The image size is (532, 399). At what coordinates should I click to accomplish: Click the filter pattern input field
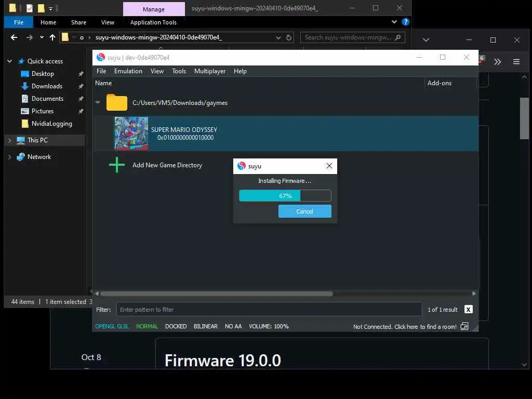(x=269, y=310)
